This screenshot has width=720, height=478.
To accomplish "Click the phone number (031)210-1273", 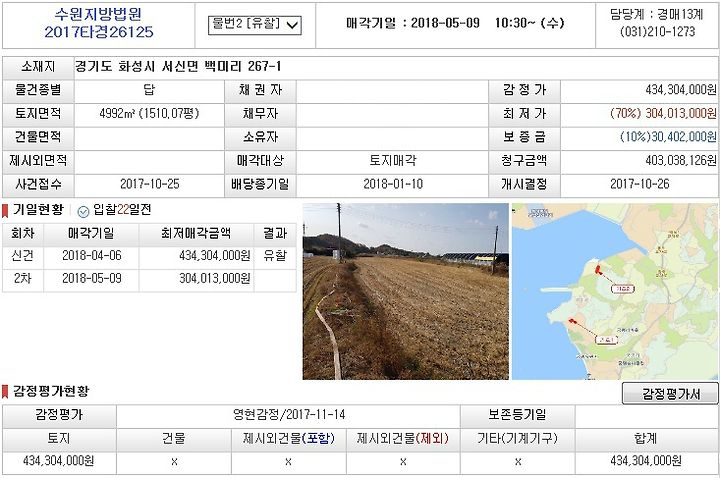I will click(658, 32).
